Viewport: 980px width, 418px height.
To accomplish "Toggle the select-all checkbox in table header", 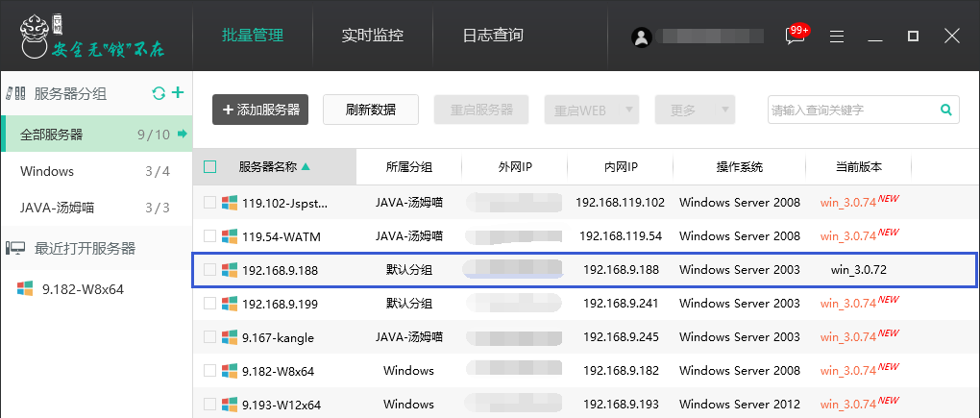I will [x=210, y=167].
